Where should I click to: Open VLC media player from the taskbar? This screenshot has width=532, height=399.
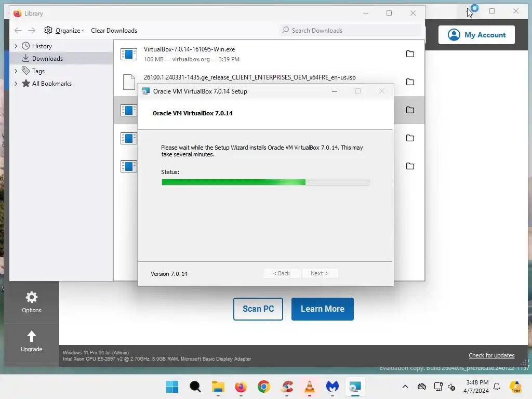tap(310, 387)
